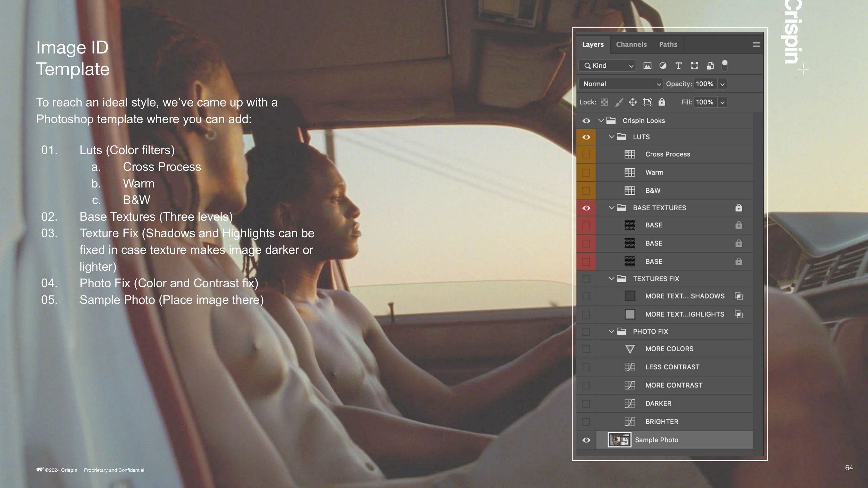
Task: Click the lock image pixels brush icon
Action: 619,102
